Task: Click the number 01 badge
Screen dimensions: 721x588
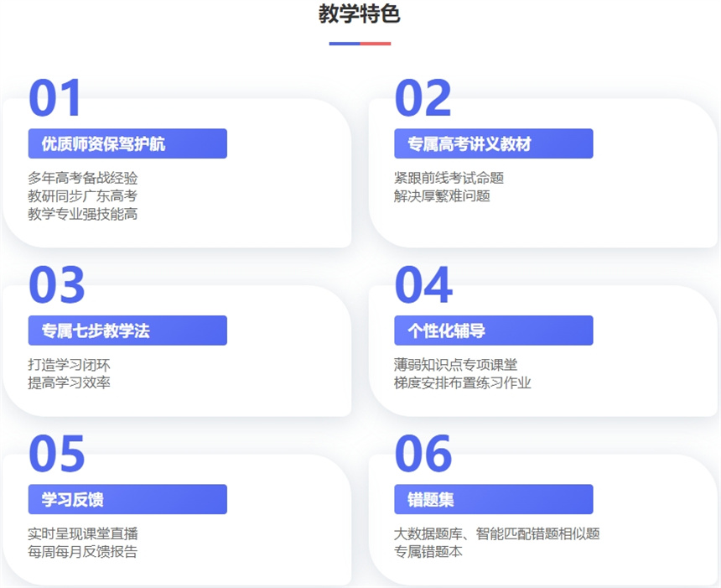Action: point(57,97)
